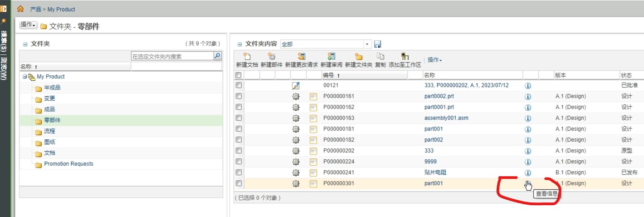Check the box for row P000000181
The image size is (644, 217).
(x=239, y=128)
